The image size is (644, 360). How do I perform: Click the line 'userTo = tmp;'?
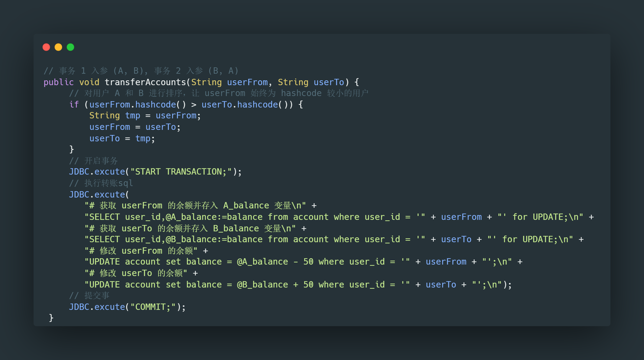click(122, 139)
